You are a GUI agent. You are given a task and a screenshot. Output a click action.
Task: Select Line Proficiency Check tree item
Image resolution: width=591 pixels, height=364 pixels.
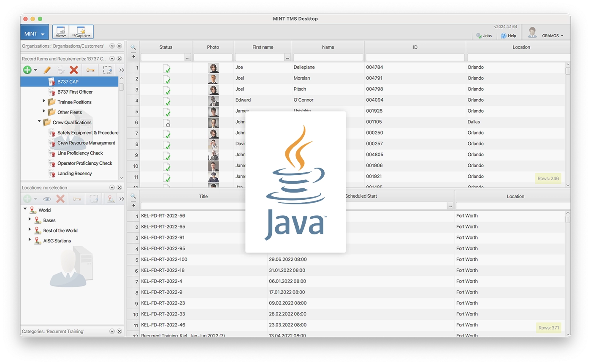click(80, 153)
